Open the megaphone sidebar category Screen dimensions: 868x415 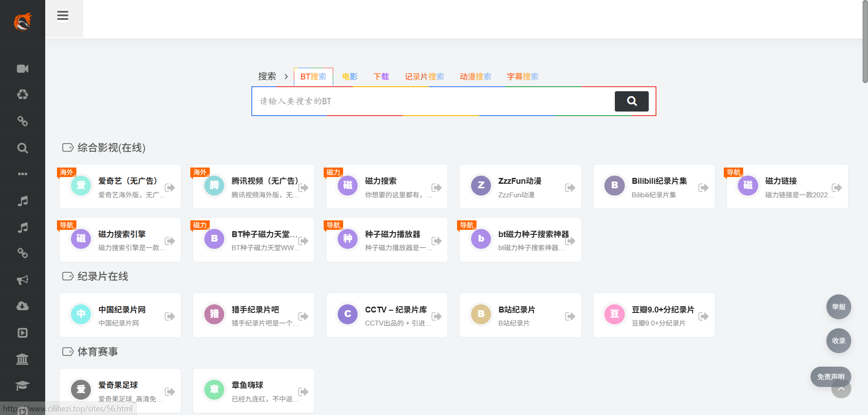click(23, 280)
